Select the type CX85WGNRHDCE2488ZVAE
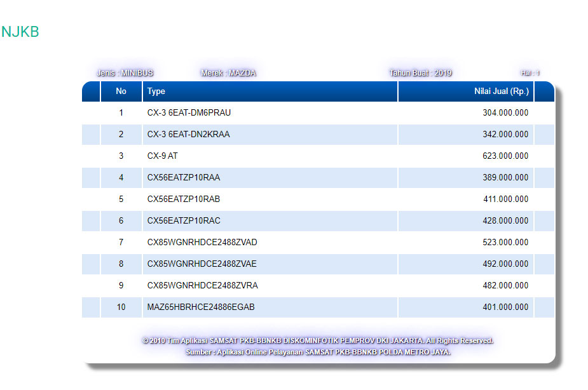The width and height of the screenshot is (588, 390). pos(202,264)
